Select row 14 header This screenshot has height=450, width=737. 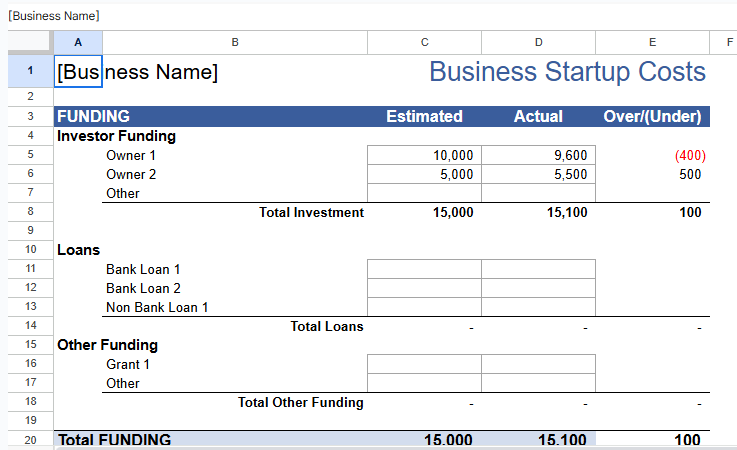[29, 326]
